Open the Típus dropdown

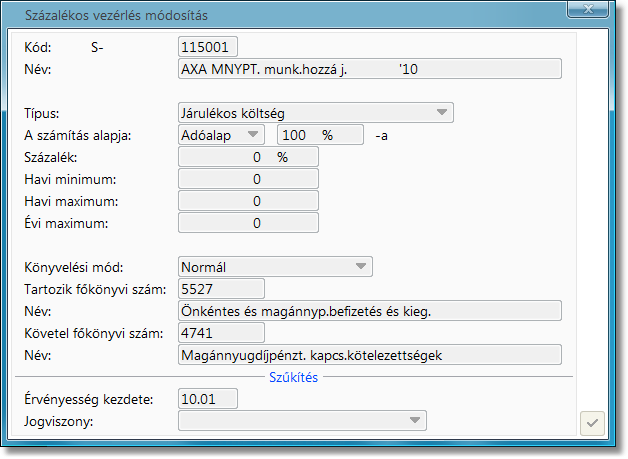pyautogui.click(x=315, y=113)
